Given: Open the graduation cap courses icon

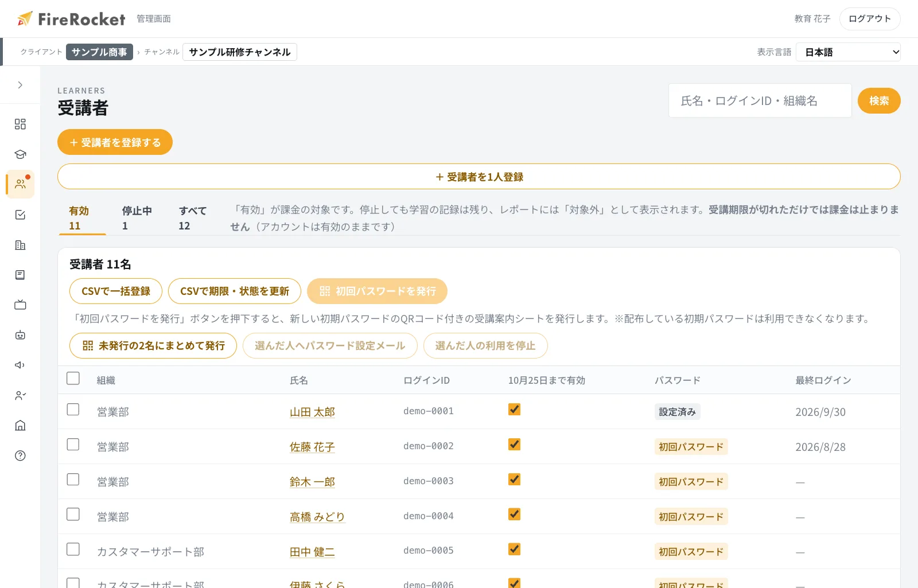Looking at the screenshot, I should point(20,154).
